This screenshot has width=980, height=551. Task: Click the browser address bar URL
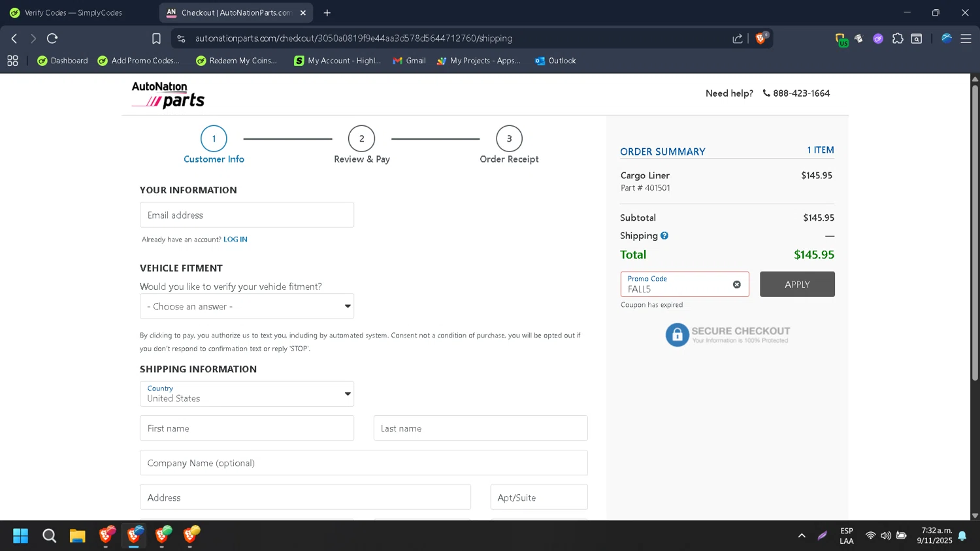(353, 39)
